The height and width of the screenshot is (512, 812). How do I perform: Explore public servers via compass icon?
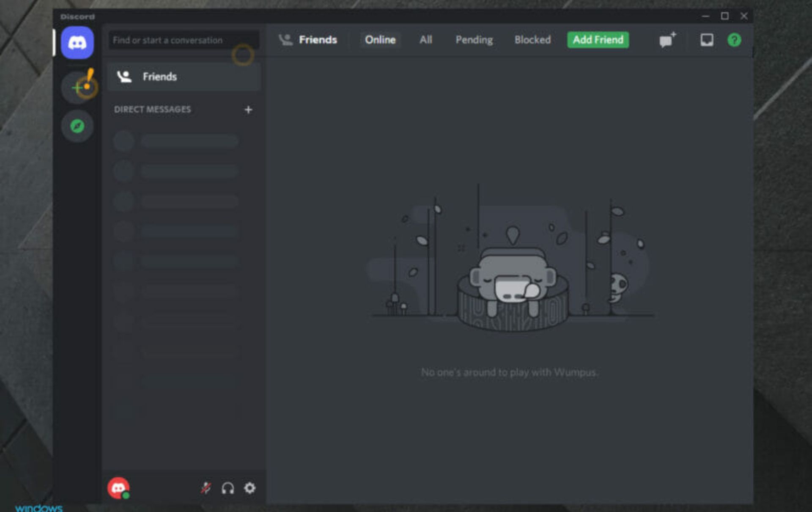coord(77,126)
